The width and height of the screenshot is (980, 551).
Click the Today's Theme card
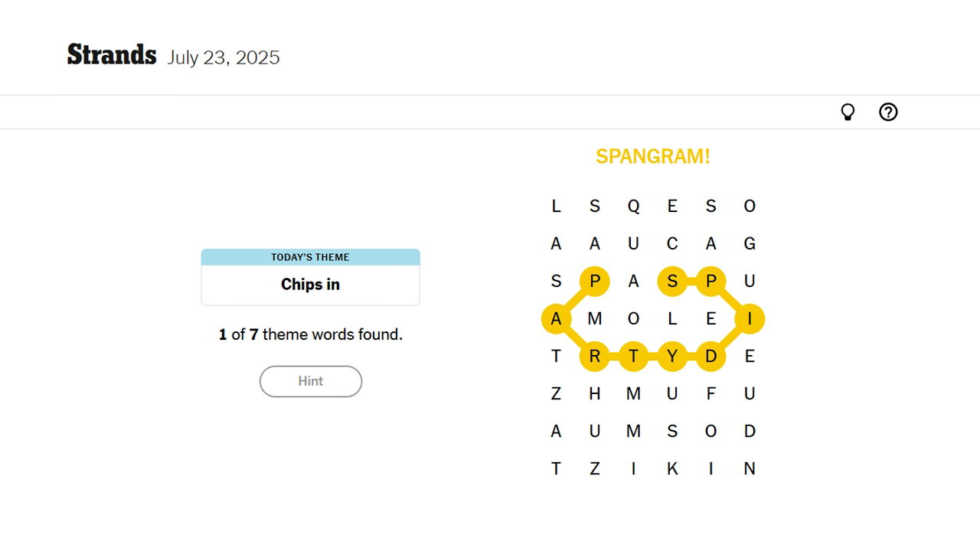(x=310, y=277)
